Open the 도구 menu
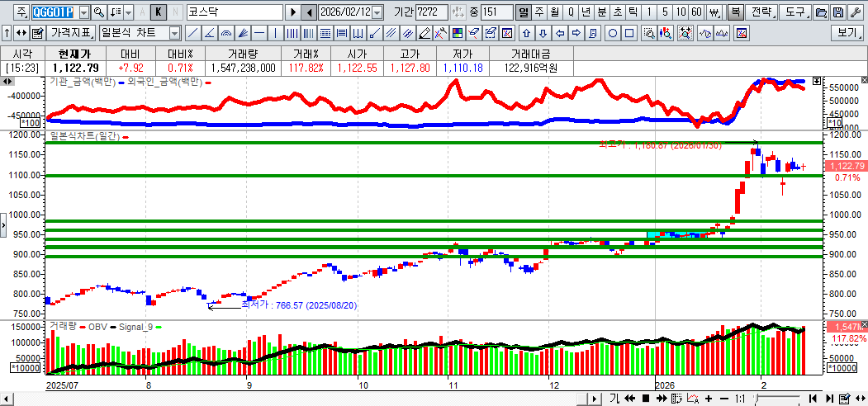This screenshot has width=868, height=406. coord(794,12)
